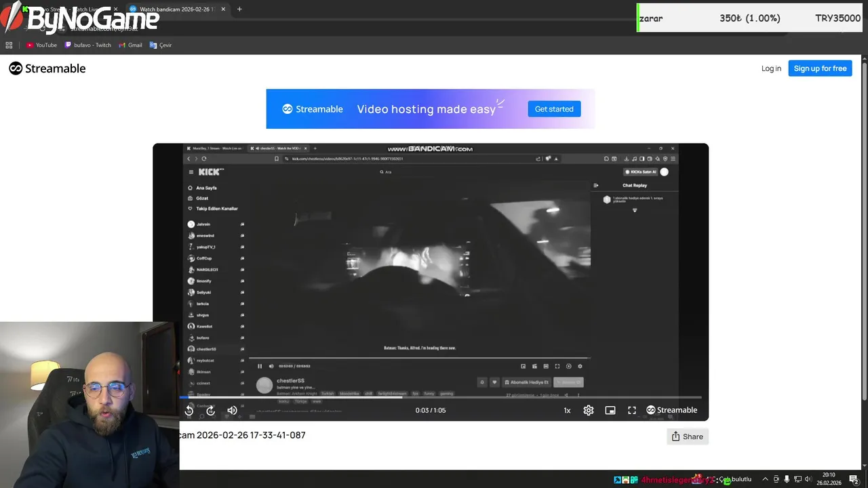Image resolution: width=868 pixels, height=488 pixels.
Task: Open playback speed 1x menu
Action: coord(567,410)
